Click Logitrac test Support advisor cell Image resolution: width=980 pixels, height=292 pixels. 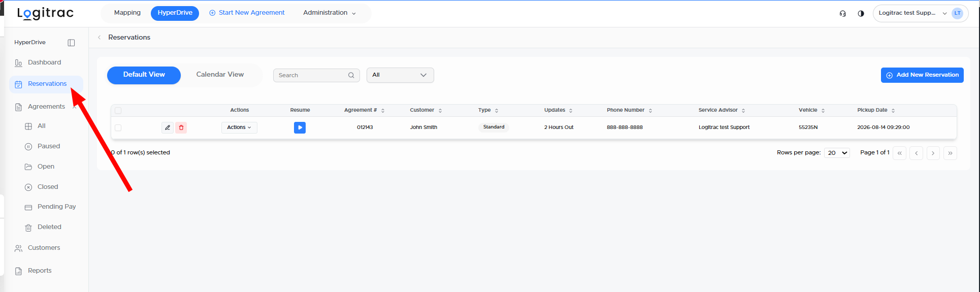(x=724, y=127)
